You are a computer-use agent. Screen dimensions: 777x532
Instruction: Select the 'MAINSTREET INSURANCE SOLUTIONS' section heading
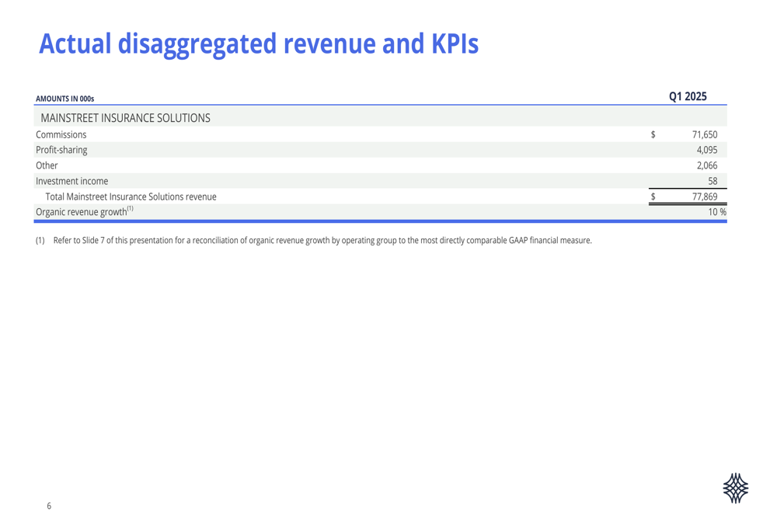click(x=125, y=118)
